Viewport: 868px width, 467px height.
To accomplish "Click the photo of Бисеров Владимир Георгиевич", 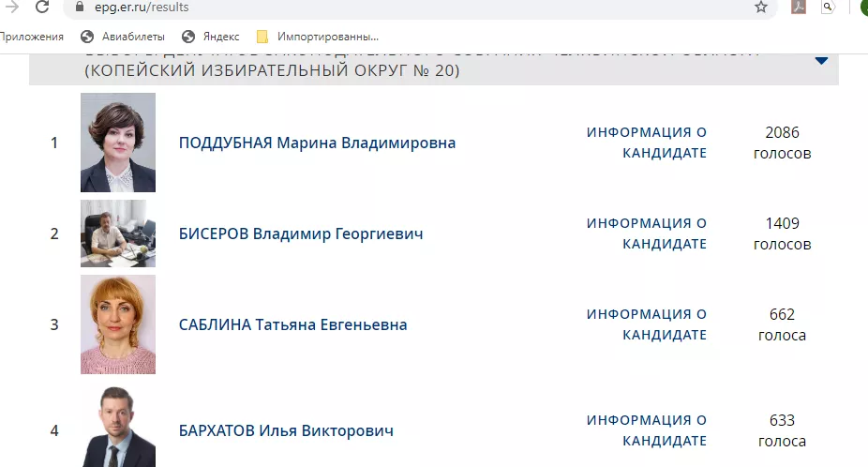I will point(118,233).
